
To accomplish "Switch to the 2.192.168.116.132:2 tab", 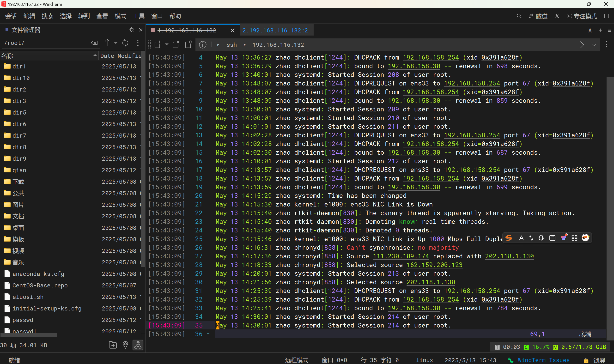I will tap(275, 30).
